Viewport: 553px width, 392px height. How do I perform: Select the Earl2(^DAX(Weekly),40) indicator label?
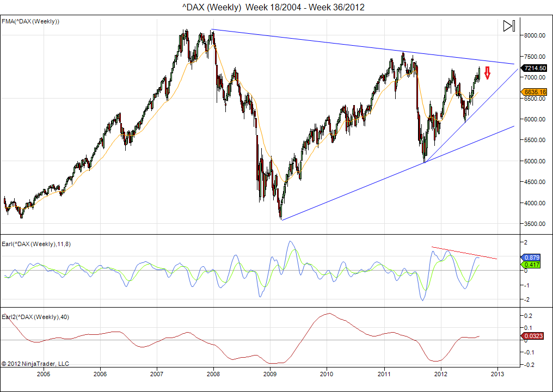(35, 317)
